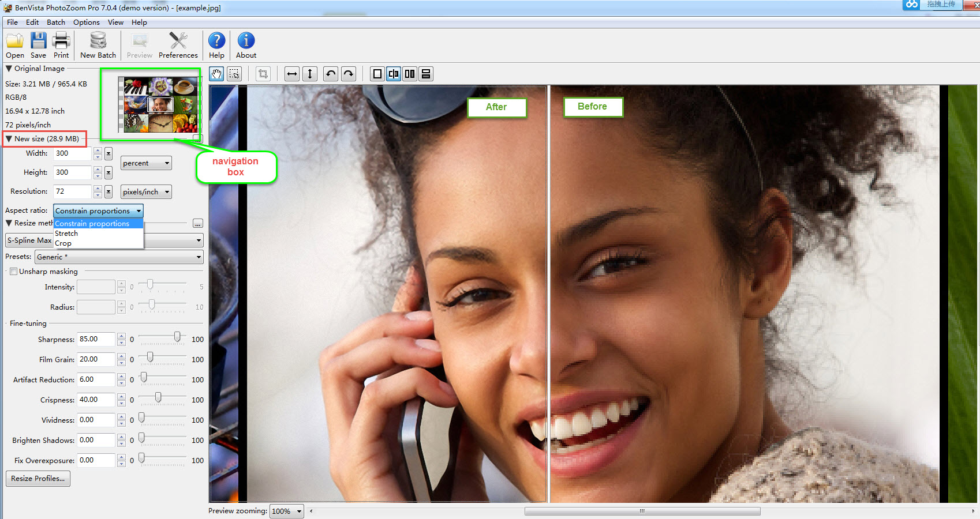Toggle single-pane preview view
Image resolution: width=980 pixels, height=519 pixels.
click(x=377, y=74)
